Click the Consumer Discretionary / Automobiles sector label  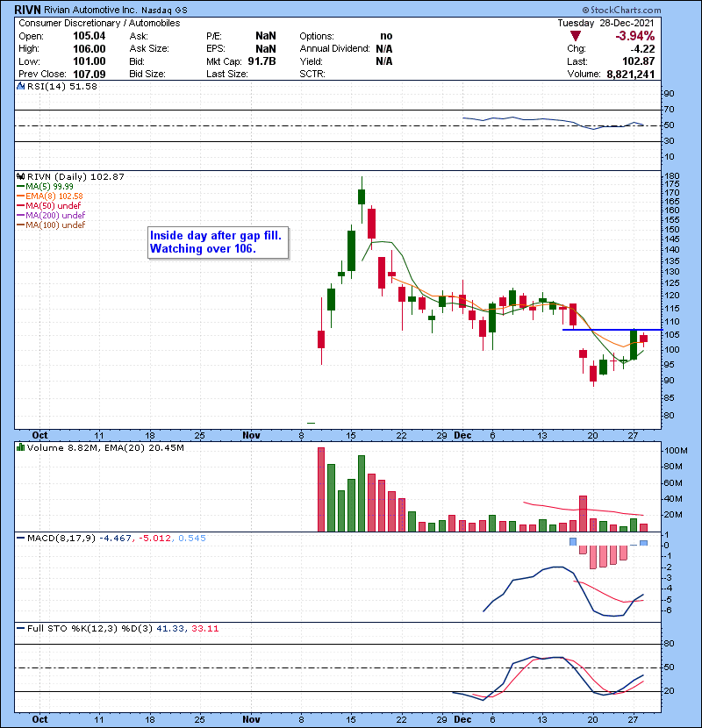(x=99, y=23)
